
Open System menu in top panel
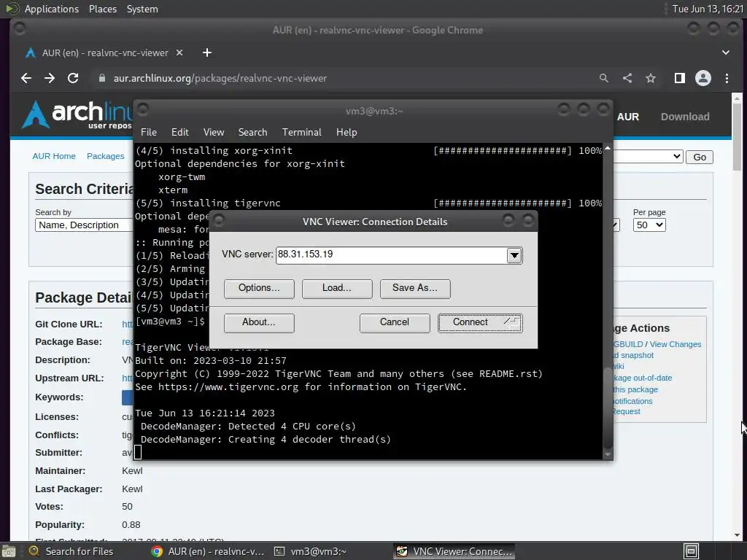click(x=142, y=9)
